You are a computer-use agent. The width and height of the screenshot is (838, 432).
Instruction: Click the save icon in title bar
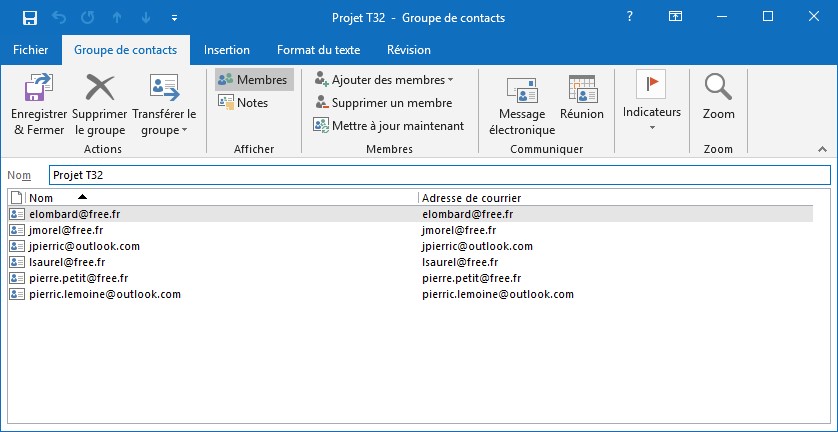(30, 17)
